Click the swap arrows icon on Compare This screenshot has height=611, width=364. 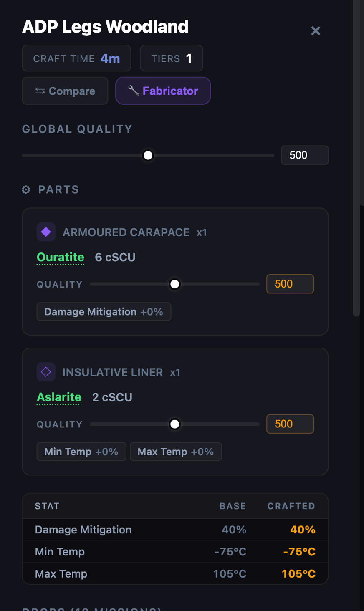point(40,91)
